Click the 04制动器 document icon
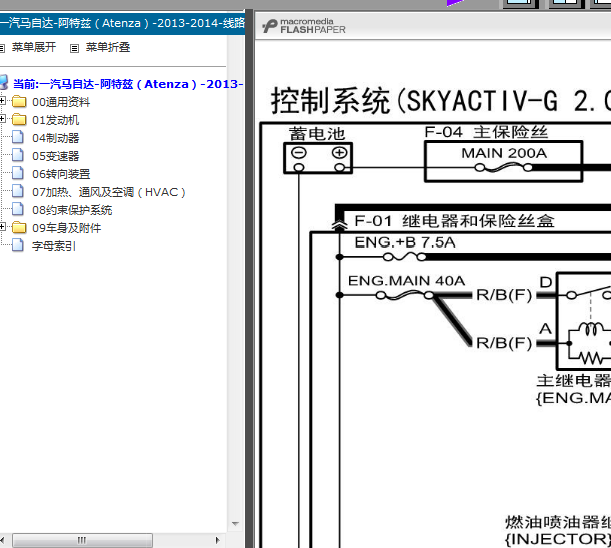The image size is (611, 548). [18, 137]
